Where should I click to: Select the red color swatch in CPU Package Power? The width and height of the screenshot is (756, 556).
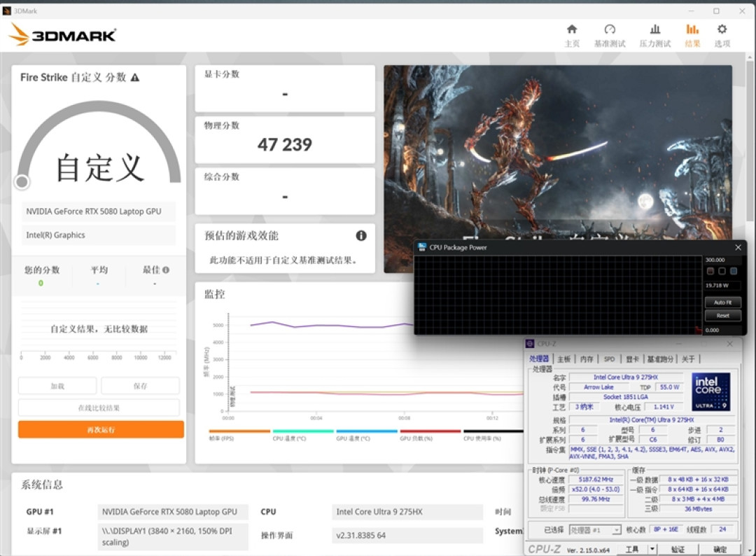click(x=710, y=271)
